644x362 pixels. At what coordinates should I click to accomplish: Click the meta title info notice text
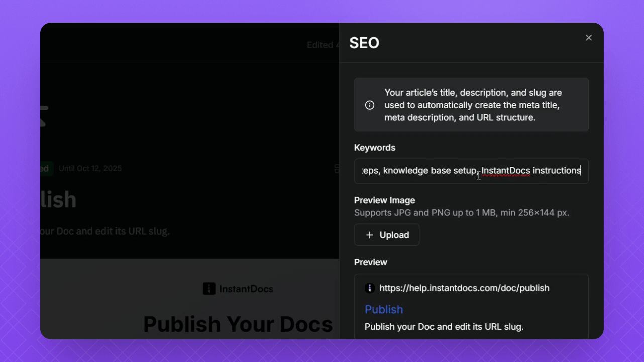click(473, 105)
